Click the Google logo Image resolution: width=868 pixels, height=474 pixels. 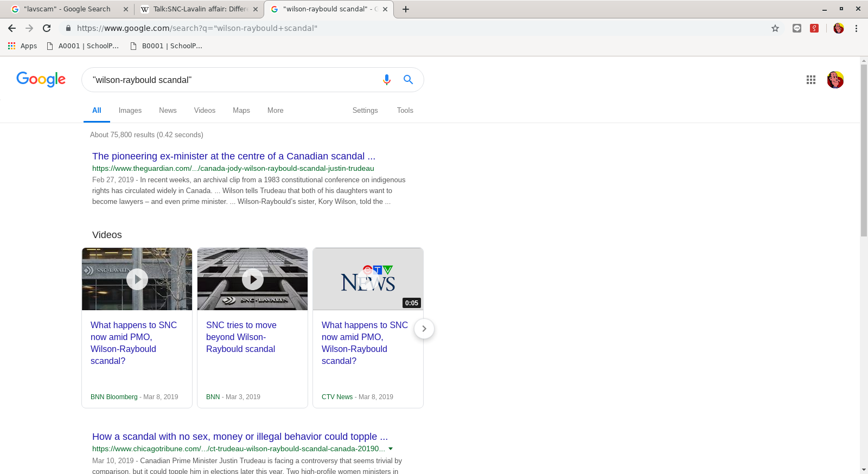pyautogui.click(x=41, y=79)
